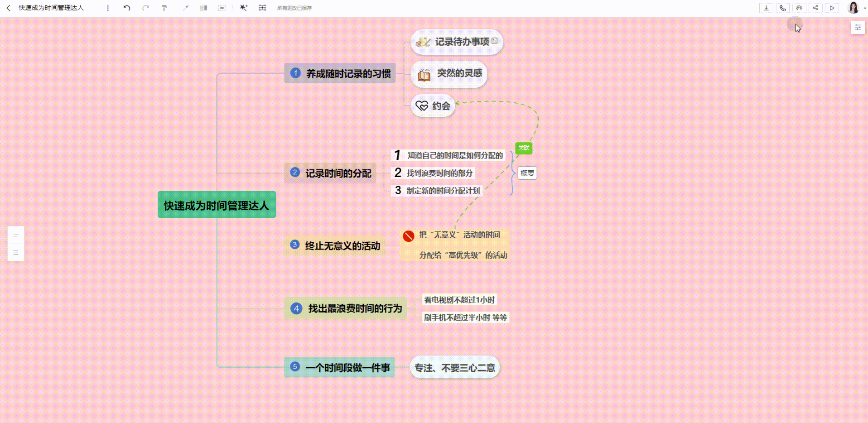The height and width of the screenshot is (423, 868).
Task: Toggle the settings sliders panel on the right
Action: (x=858, y=28)
